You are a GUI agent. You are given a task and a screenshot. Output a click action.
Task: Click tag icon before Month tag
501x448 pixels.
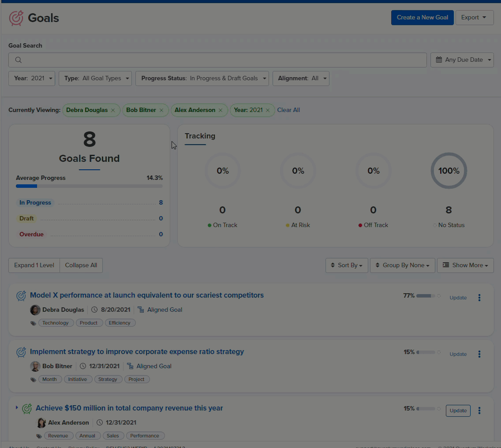(33, 380)
